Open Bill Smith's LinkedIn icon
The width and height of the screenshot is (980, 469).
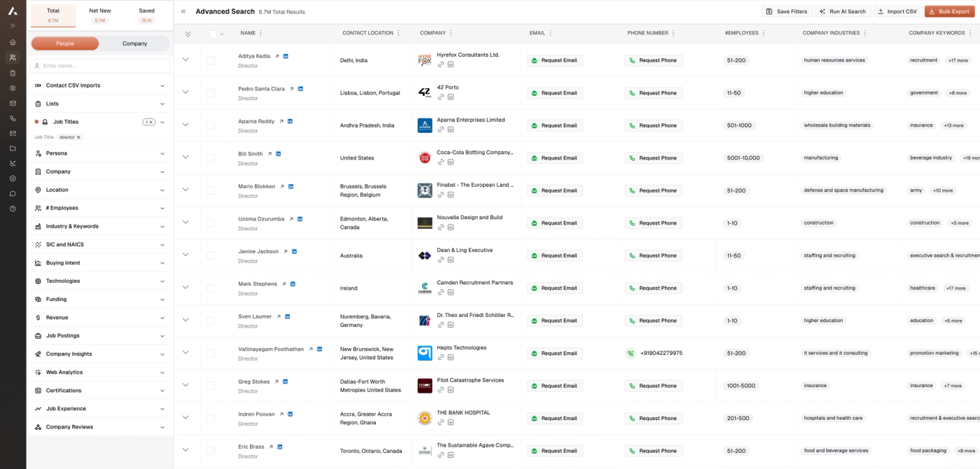pos(279,154)
